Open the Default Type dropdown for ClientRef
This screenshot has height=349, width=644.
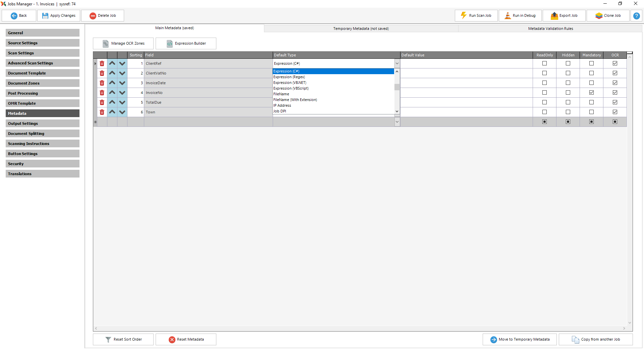click(x=397, y=63)
